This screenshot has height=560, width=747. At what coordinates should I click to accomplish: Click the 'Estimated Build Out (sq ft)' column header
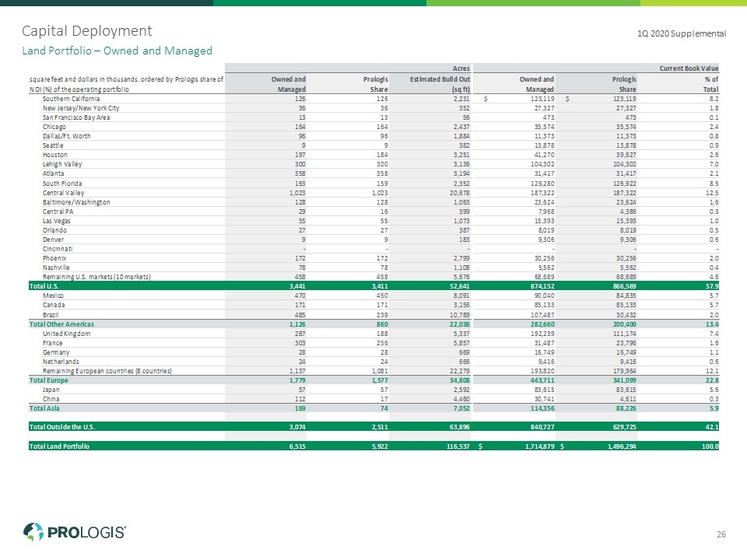tap(440, 84)
